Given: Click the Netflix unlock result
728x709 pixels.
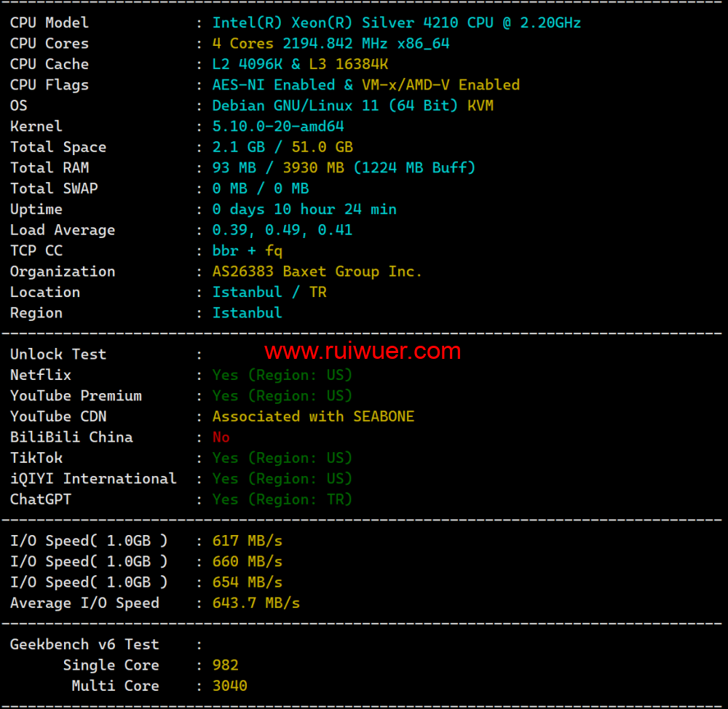Looking at the screenshot, I should pyautogui.click(x=282, y=375).
